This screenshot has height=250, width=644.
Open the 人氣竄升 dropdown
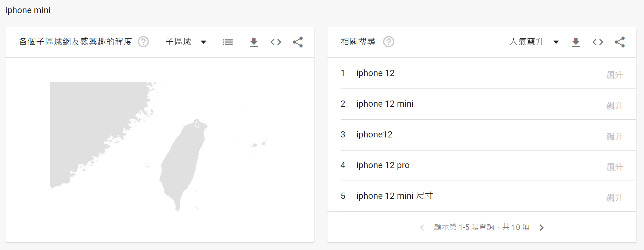click(534, 42)
